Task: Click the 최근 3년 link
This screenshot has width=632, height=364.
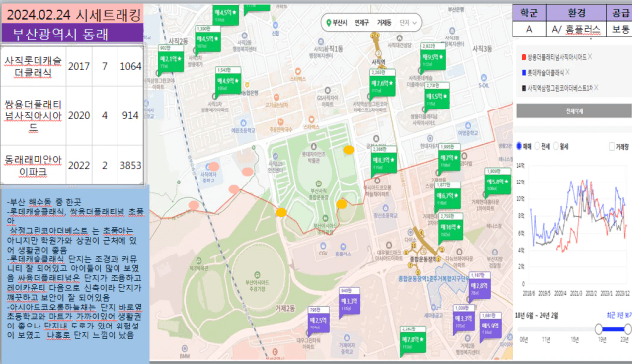Action: (x=619, y=315)
